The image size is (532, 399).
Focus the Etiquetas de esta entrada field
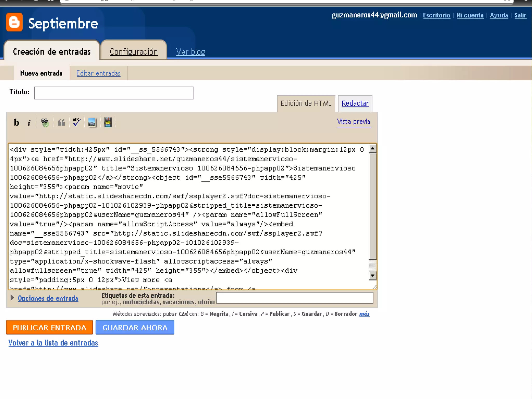click(295, 298)
